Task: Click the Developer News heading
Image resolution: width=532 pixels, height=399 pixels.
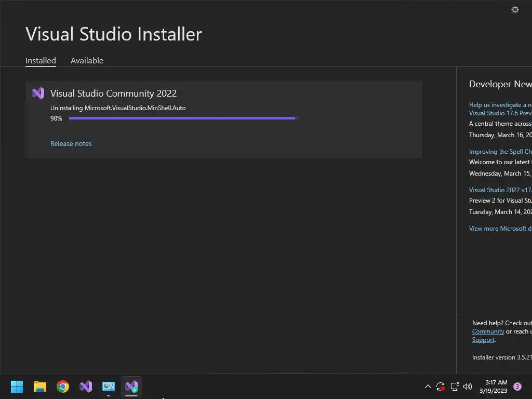Action: click(500, 84)
